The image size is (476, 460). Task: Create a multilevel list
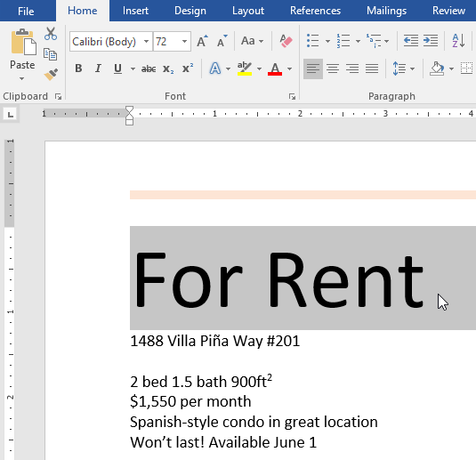374,41
